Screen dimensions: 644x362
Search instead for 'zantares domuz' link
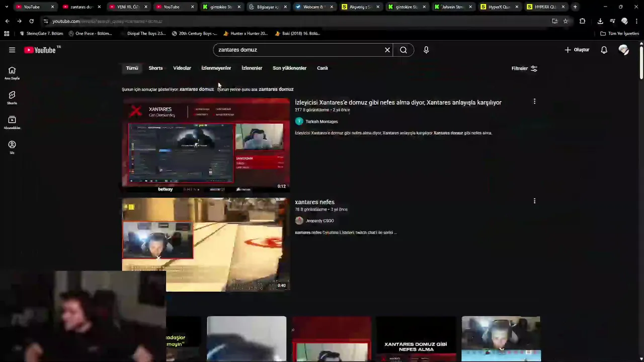coord(276,89)
